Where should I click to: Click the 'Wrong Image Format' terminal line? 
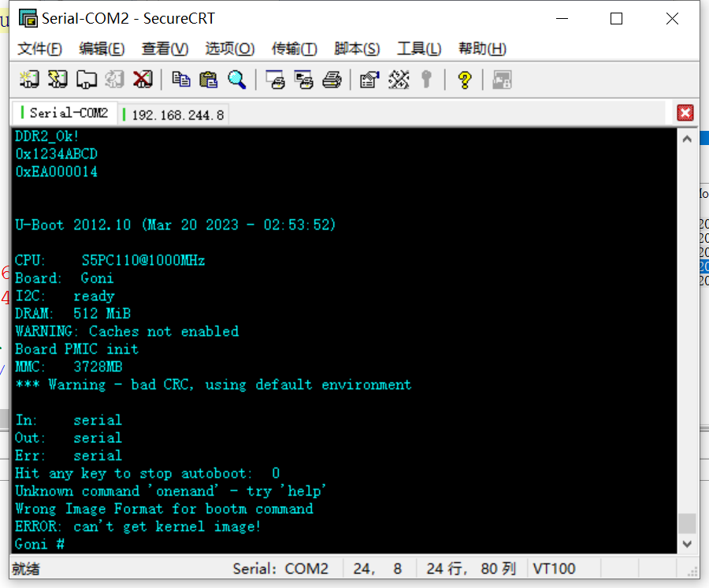coord(164,509)
